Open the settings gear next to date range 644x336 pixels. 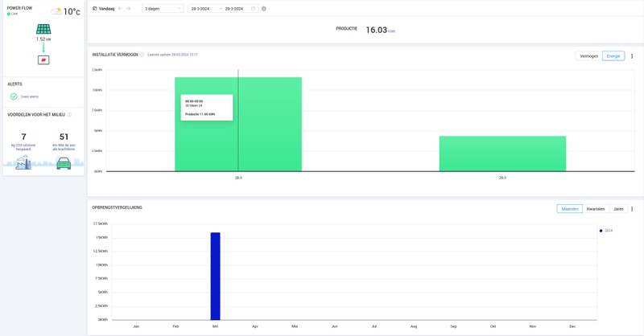[x=264, y=9]
